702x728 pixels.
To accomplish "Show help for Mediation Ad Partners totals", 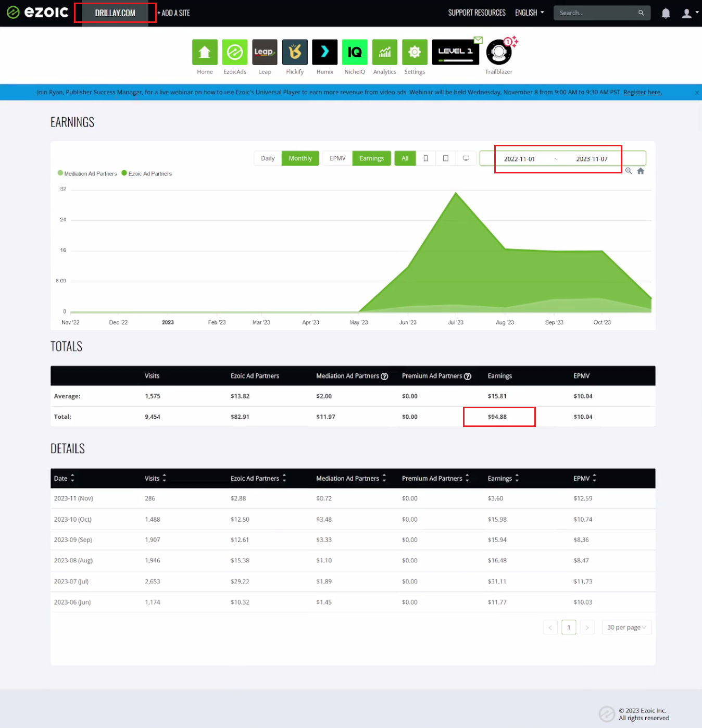I will (384, 376).
